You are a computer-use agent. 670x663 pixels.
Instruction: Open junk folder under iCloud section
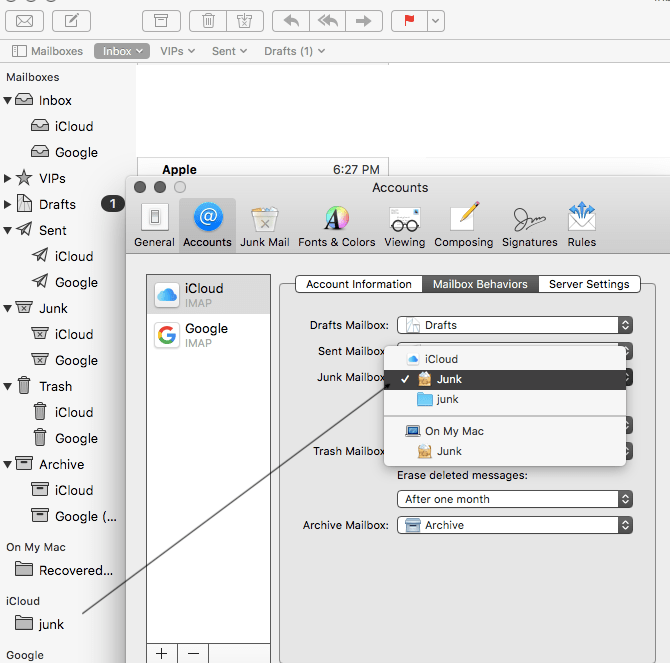(x=39, y=624)
